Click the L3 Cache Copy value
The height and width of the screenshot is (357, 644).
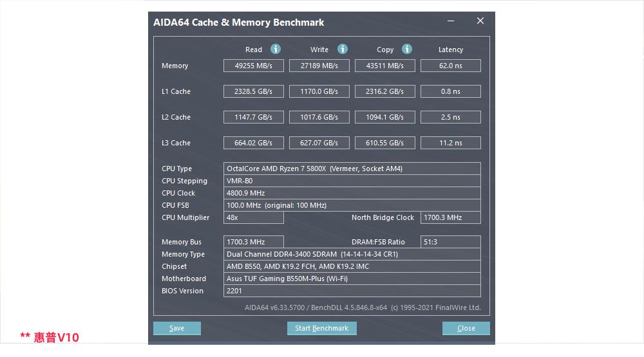tap(385, 143)
